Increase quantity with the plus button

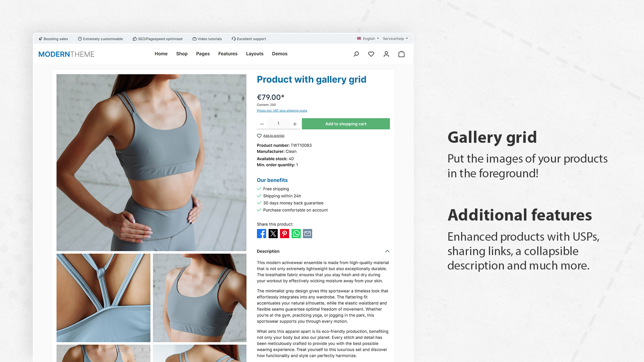(x=295, y=124)
